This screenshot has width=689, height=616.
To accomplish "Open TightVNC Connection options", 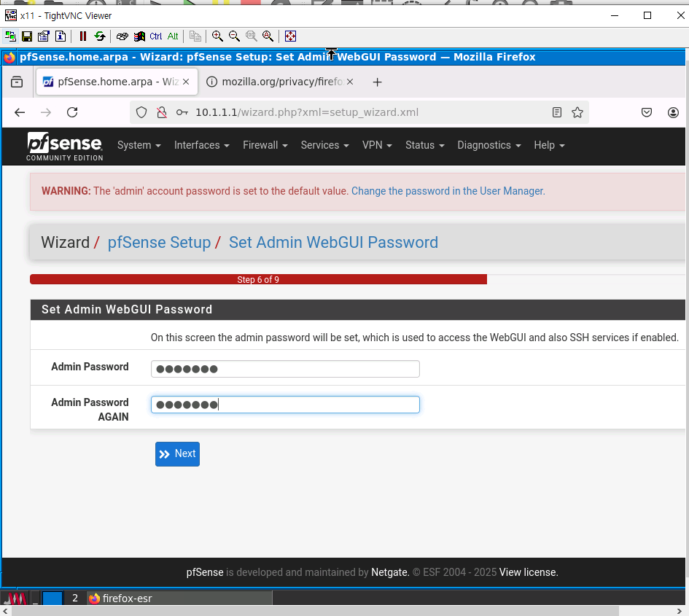I will pos(44,36).
